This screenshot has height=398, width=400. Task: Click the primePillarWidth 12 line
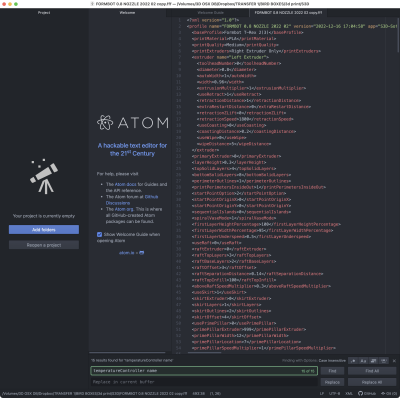[240, 336]
